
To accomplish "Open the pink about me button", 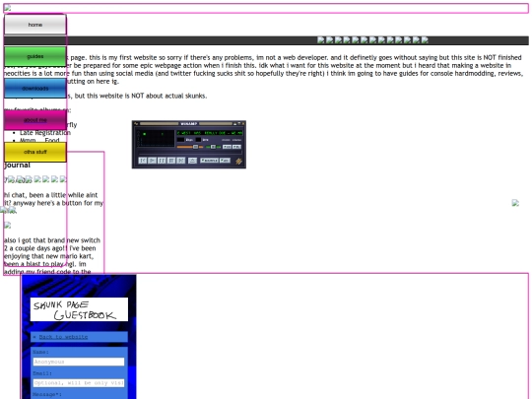I will [35, 120].
